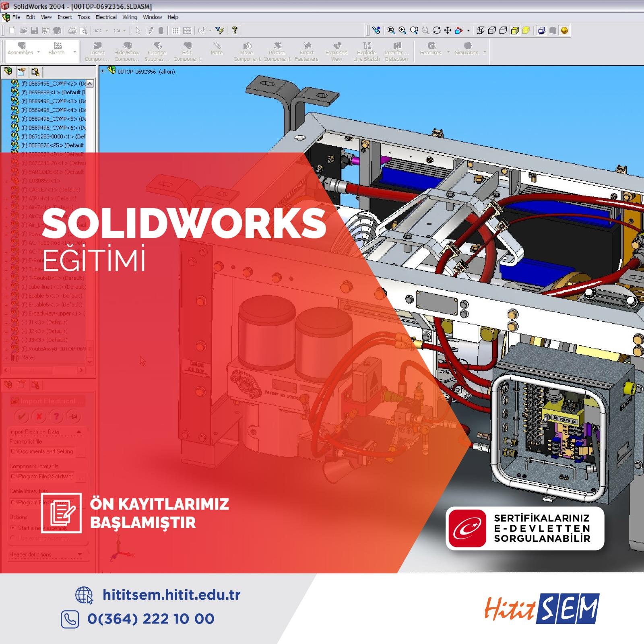Open the Assemblies toolbar dropdown arrow
This screenshot has width=644, height=644.
39,52
